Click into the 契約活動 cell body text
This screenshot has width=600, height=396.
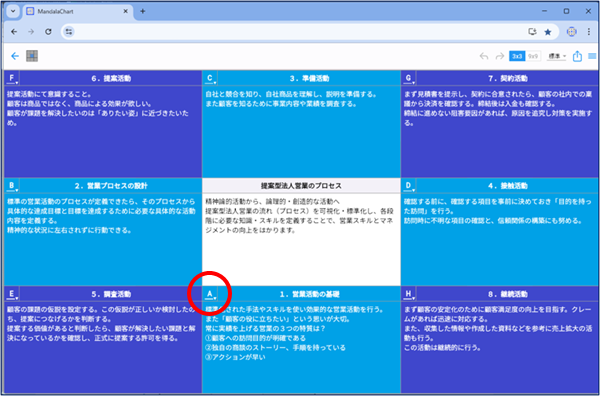(499, 131)
